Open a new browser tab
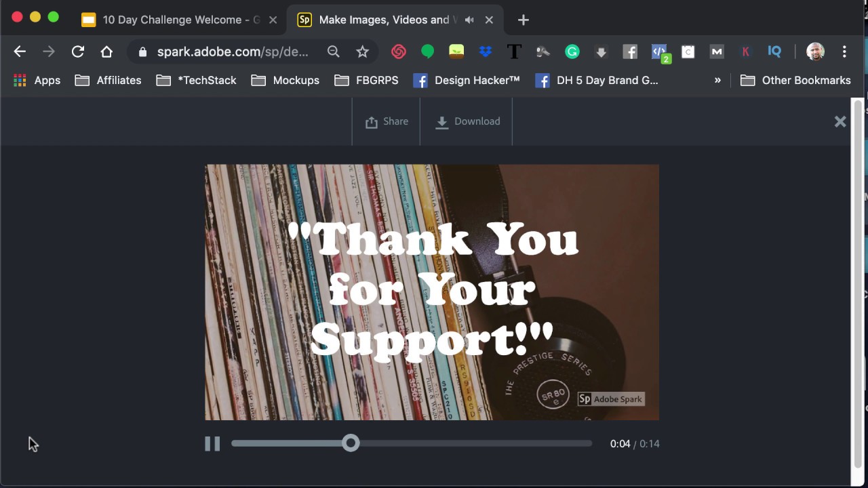The image size is (868, 488). [523, 20]
